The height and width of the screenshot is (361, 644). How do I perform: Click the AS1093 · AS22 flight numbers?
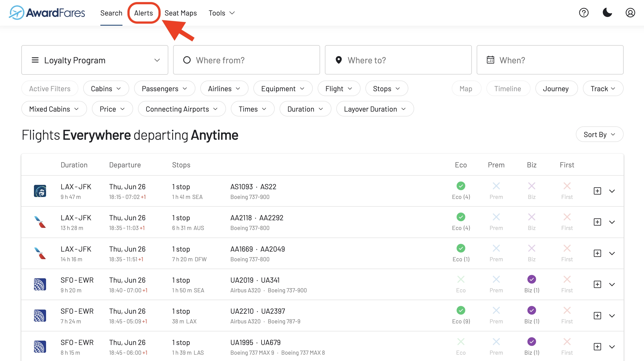[x=253, y=187]
